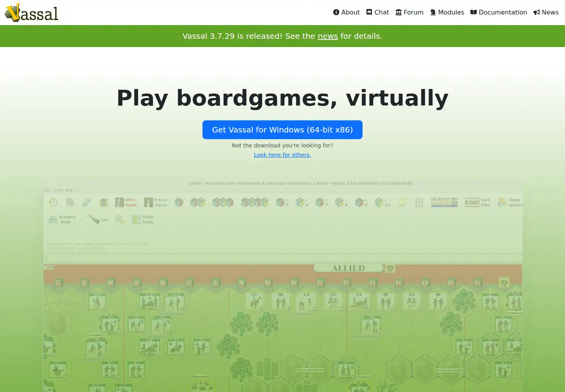565x392 pixels.
Task: Click the 'Vassal 3.7.29 is released!' banner text
Action: coord(232,36)
